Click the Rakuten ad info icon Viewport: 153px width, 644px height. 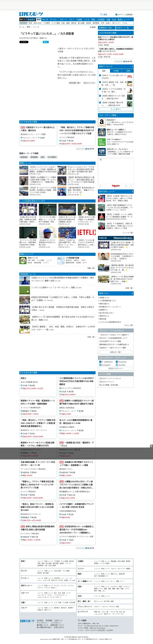[x=126, y=186]
